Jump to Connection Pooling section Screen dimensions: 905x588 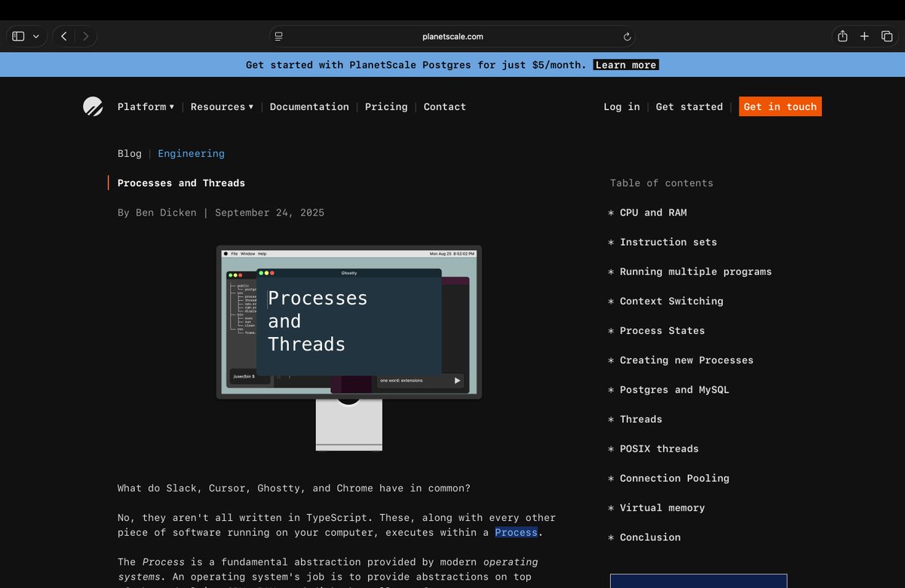click(x=674, y=478)
